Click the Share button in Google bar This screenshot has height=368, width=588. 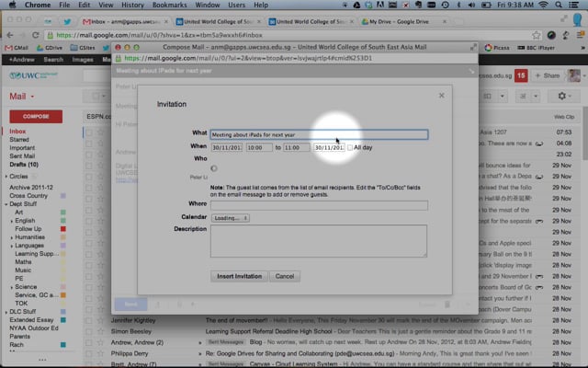click(548, 75)
